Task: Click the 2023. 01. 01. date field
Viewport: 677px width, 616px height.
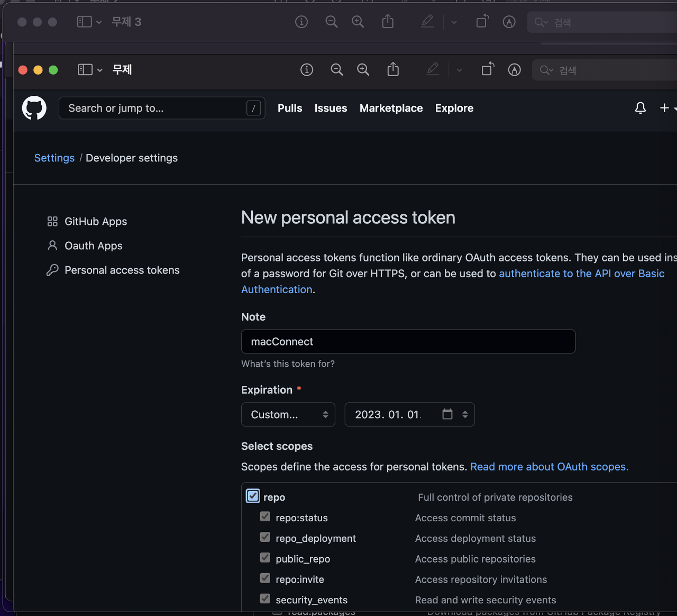Action: (x=410, y=414)
